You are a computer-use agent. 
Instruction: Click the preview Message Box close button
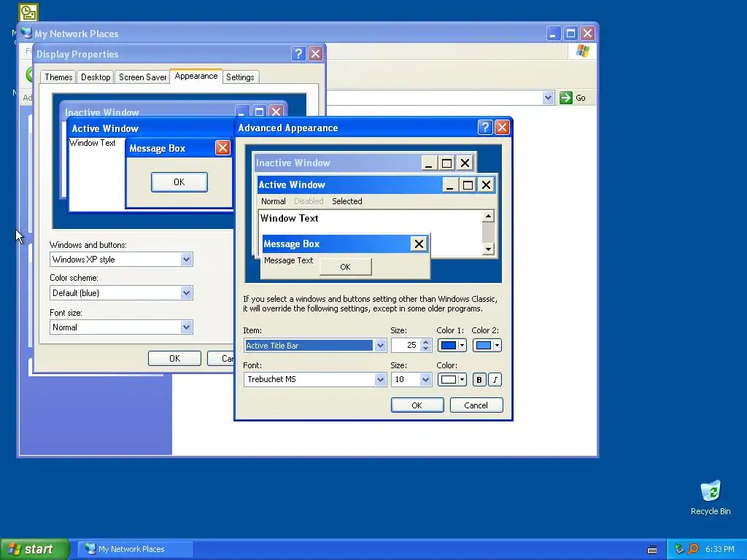(419, 244)
